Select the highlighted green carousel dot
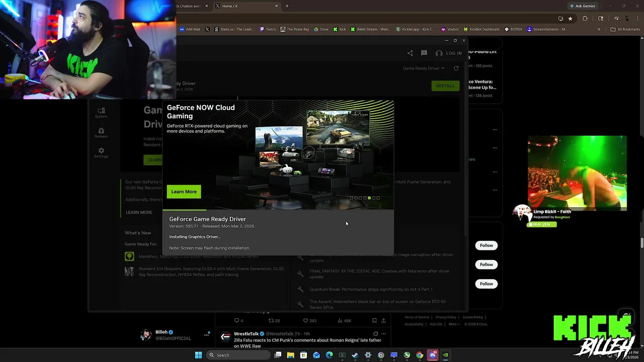Screen dimensions: 644x362 369,198
